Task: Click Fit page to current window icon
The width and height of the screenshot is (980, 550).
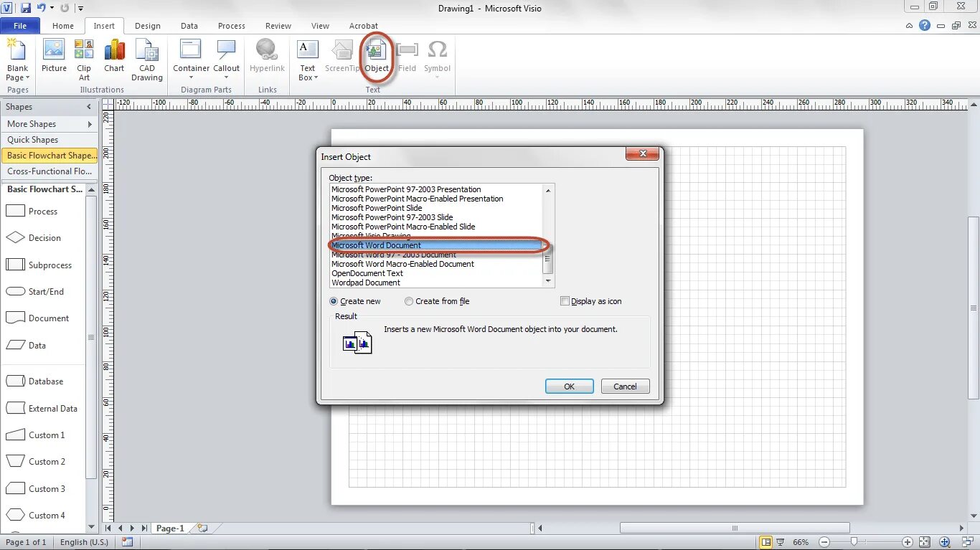Action: [x=925, y=542]
